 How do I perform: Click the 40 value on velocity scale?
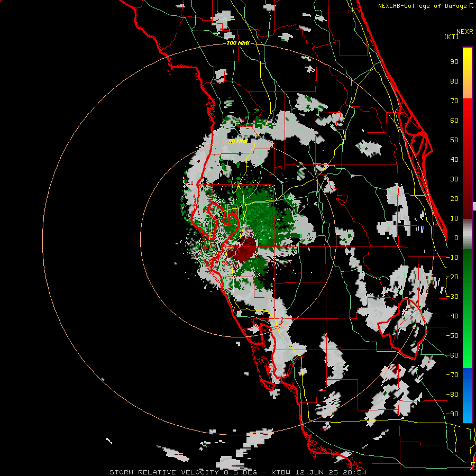pyautogui.click(x=454, y=160)
